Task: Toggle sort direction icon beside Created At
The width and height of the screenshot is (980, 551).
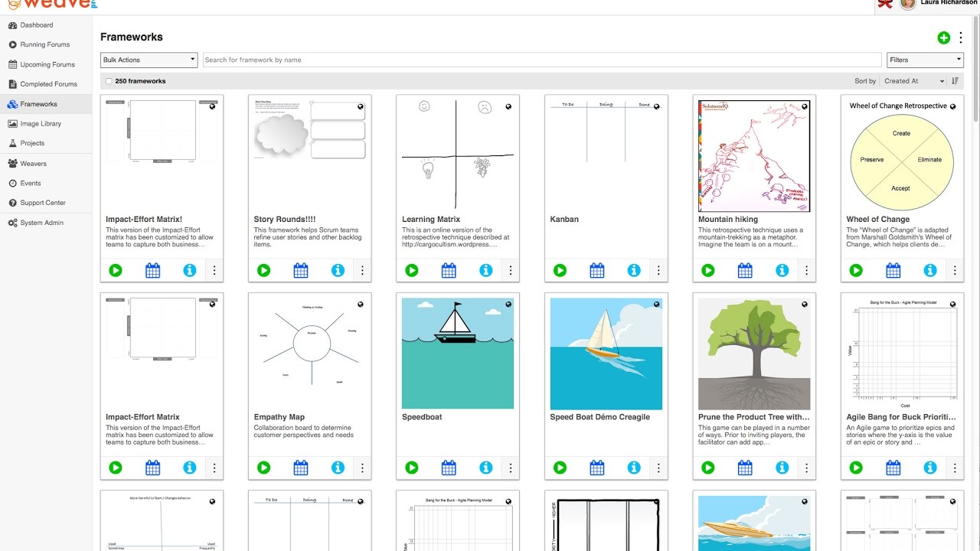Action: [955, 81]
